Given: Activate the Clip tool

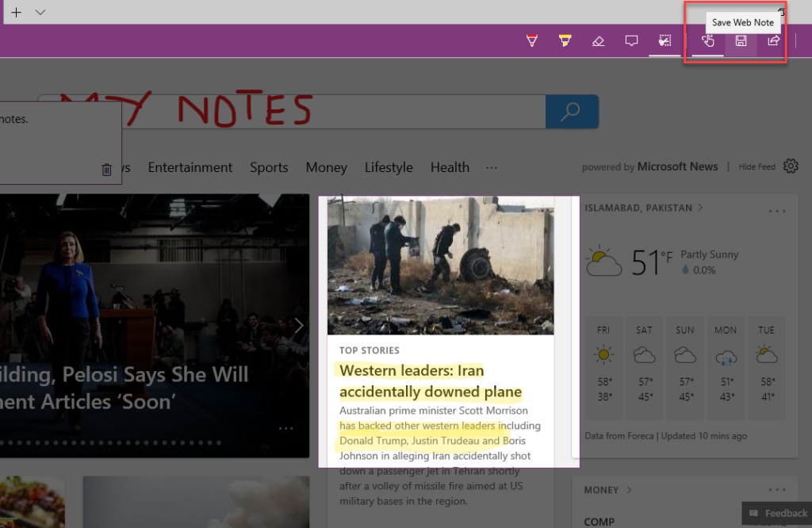Looking at the screenshot, I should coord(665,41).
